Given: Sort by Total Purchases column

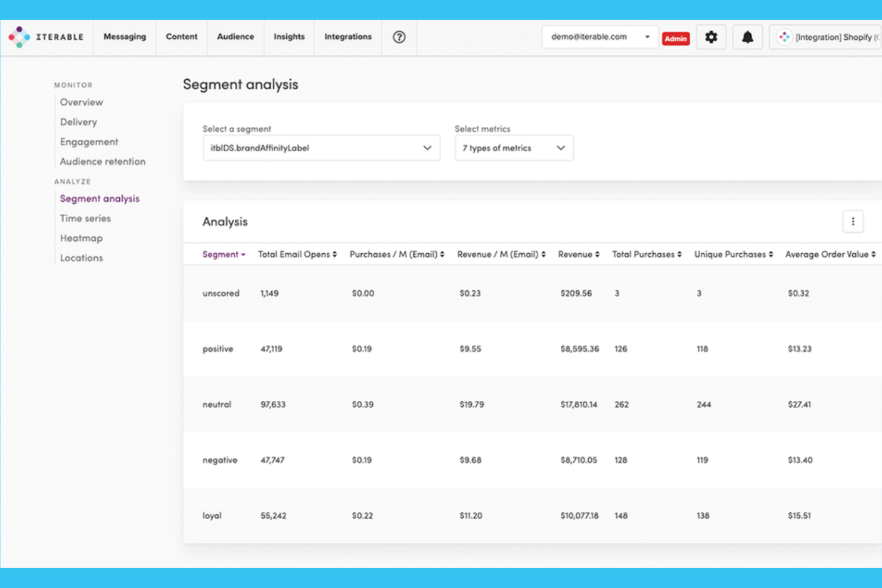Looking at the screenshot, I should pos(647,254).
